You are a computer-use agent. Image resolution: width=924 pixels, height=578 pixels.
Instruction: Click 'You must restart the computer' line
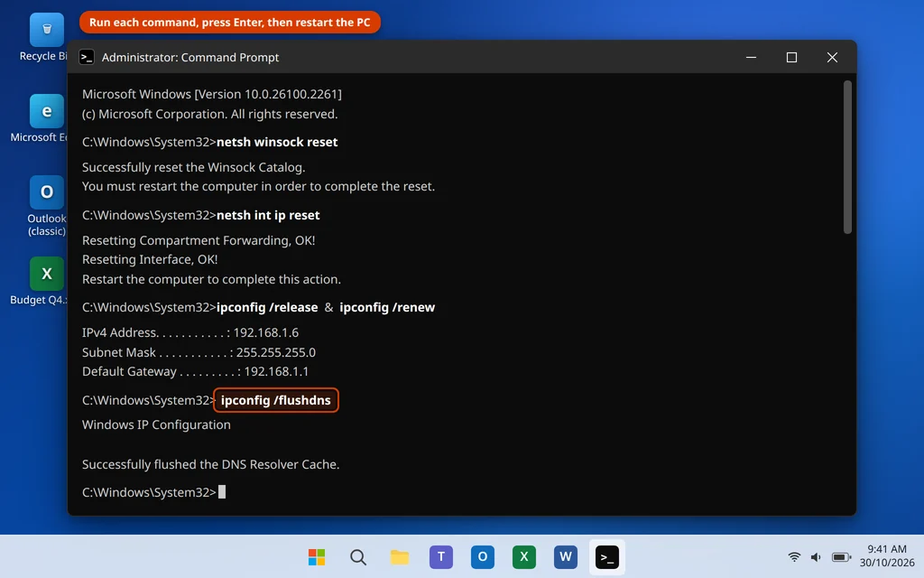[258, 186]
